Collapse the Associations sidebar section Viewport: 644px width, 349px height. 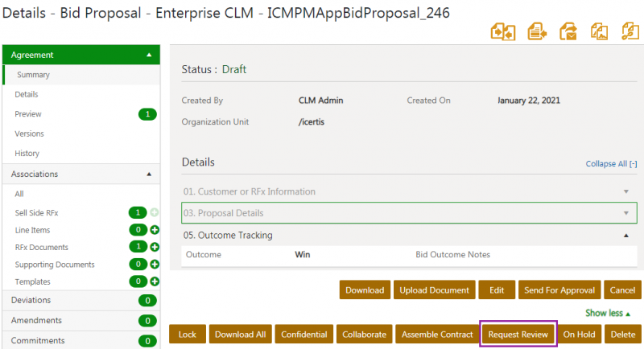pyautogui.click(x=148, y=174)
